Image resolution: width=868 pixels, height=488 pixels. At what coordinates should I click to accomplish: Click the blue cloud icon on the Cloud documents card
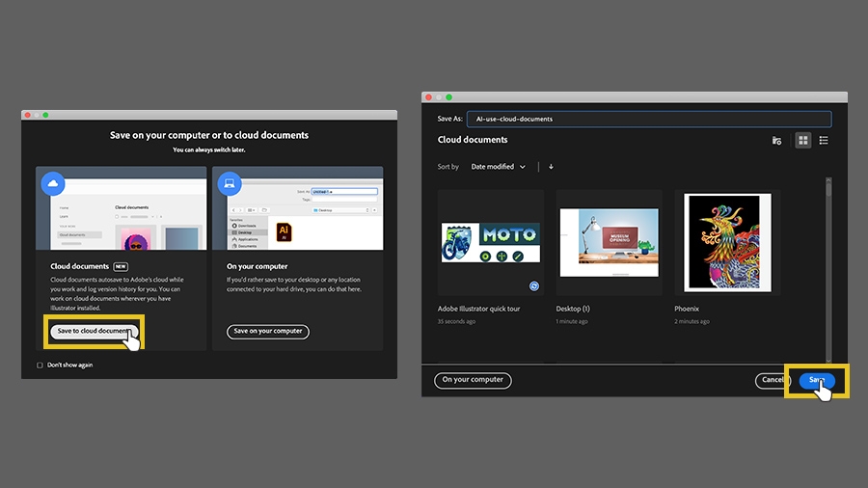coord(53,183)
